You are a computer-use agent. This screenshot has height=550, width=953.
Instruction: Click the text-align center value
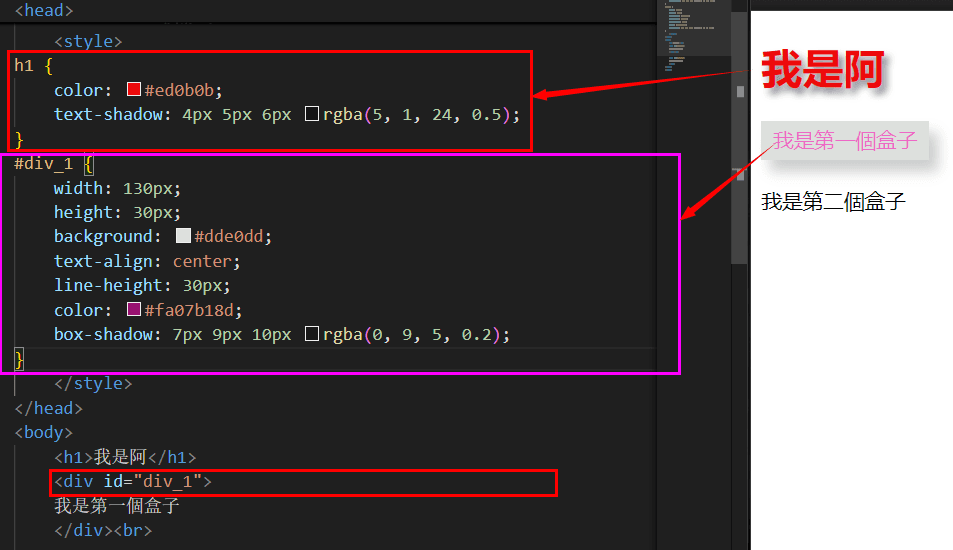coord(207,262)
